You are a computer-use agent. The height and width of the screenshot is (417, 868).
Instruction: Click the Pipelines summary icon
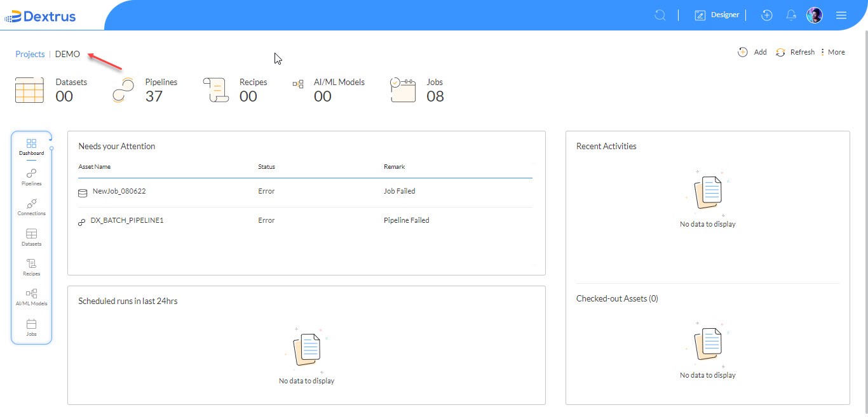[123, 90]
